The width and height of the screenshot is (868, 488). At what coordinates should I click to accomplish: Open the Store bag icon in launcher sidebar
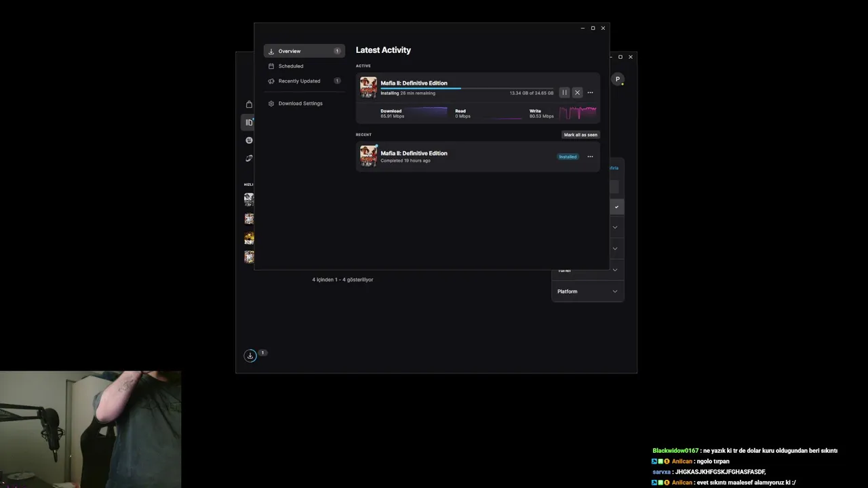249,104
